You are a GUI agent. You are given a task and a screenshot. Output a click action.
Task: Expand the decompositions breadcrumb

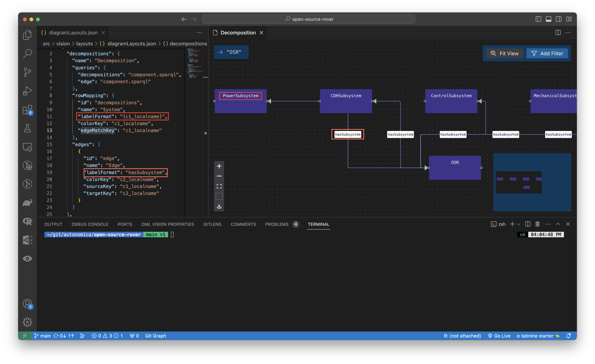(x=185, y=43)
